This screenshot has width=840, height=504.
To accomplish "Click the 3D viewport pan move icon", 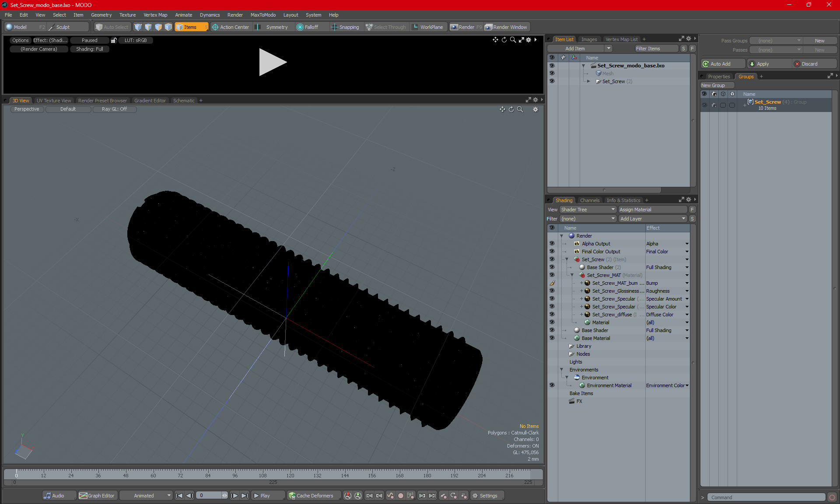I will click(502, 109).
